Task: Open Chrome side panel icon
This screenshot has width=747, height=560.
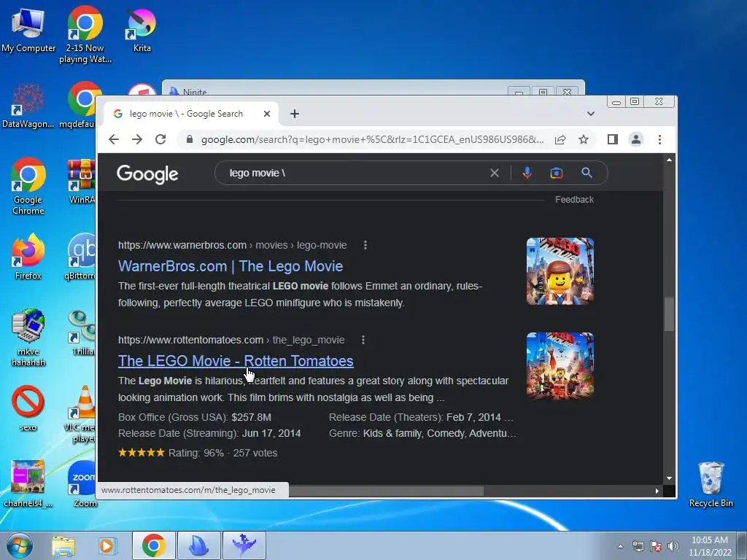Action: [613, 139]
